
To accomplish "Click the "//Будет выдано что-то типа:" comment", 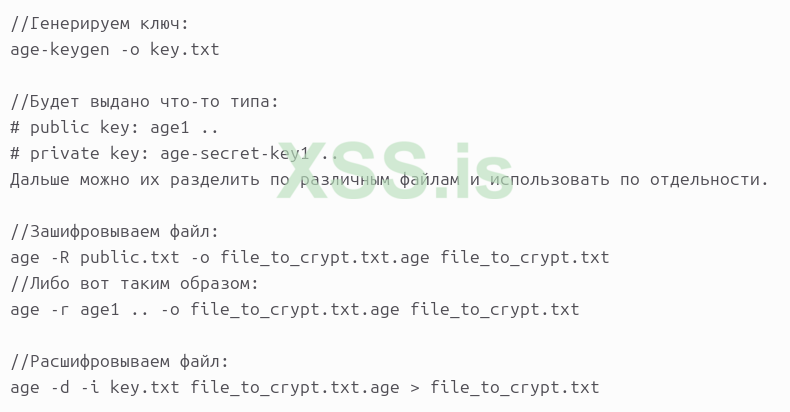I will pyautogui.click(x=144, y=101).
